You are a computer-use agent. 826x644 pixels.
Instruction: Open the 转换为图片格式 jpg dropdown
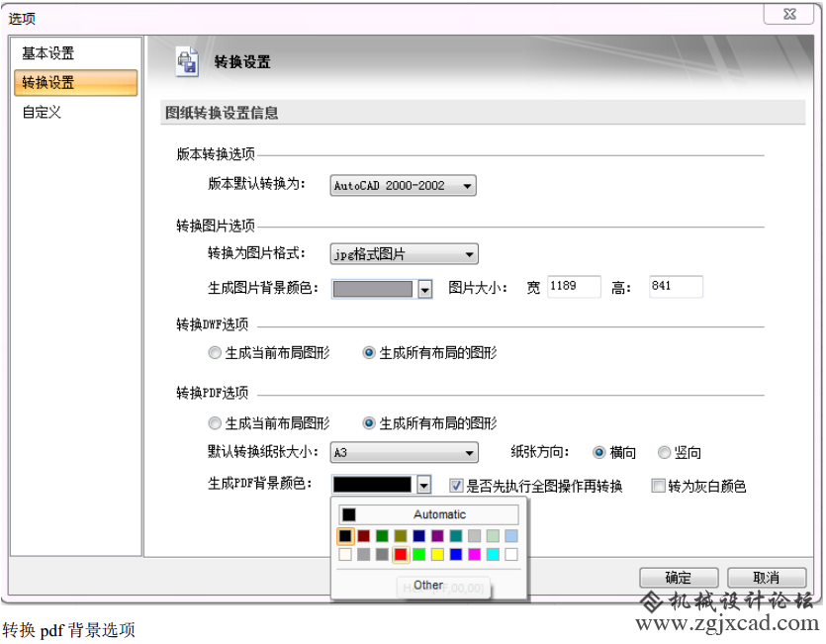(404, 254)
